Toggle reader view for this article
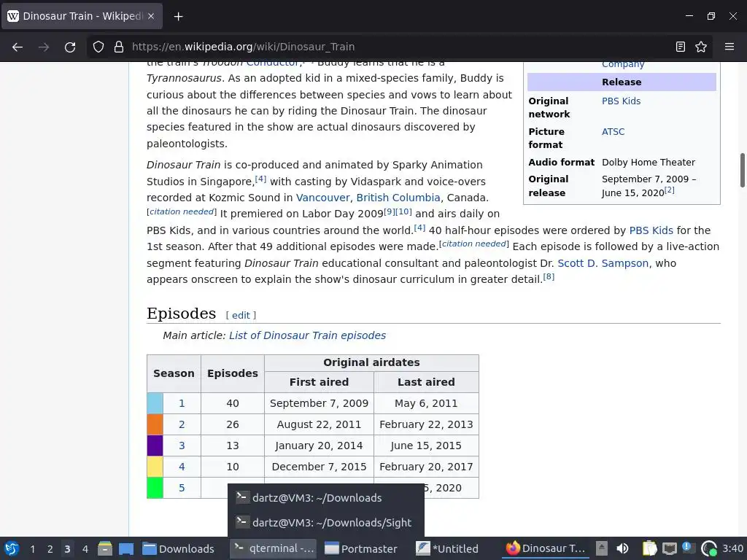This screenshot has width=747, height=560. coord(681,47)
